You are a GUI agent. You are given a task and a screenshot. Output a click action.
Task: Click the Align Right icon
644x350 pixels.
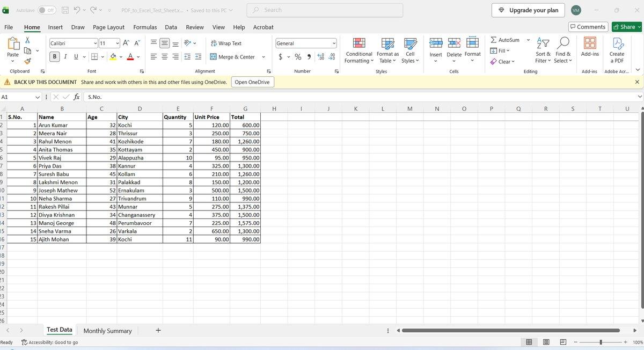tap(175, 57)
